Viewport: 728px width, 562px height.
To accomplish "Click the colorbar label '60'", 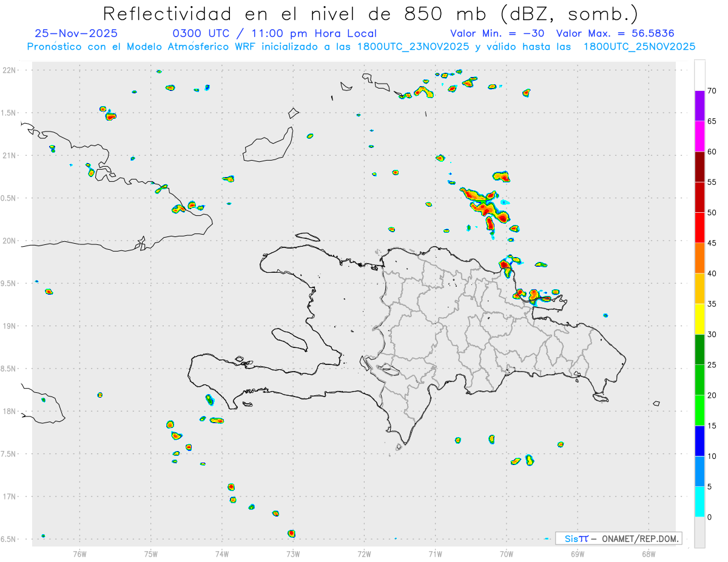I will (712, 152).
